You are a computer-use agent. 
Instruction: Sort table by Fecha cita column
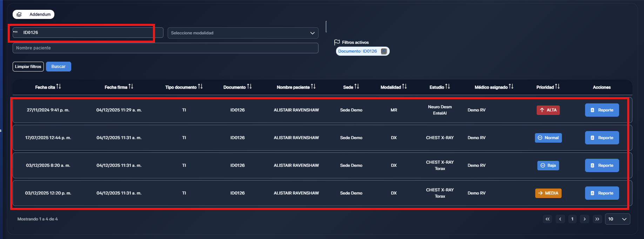click(59, 87)
